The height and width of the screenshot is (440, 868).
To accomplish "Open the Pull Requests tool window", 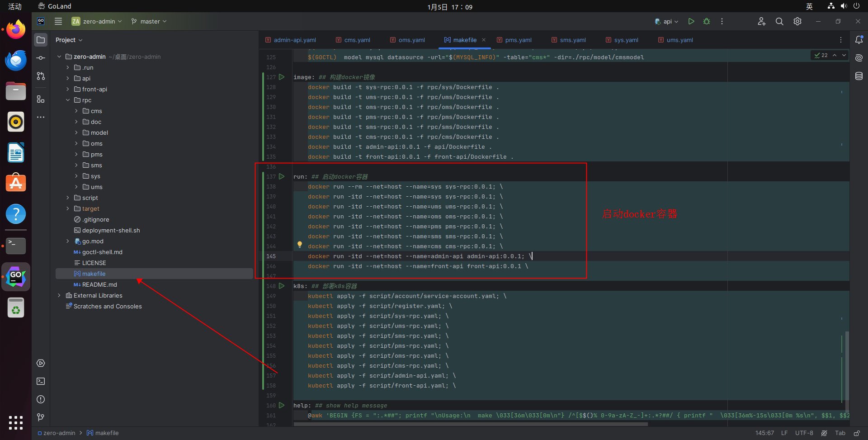I will 41,76.
